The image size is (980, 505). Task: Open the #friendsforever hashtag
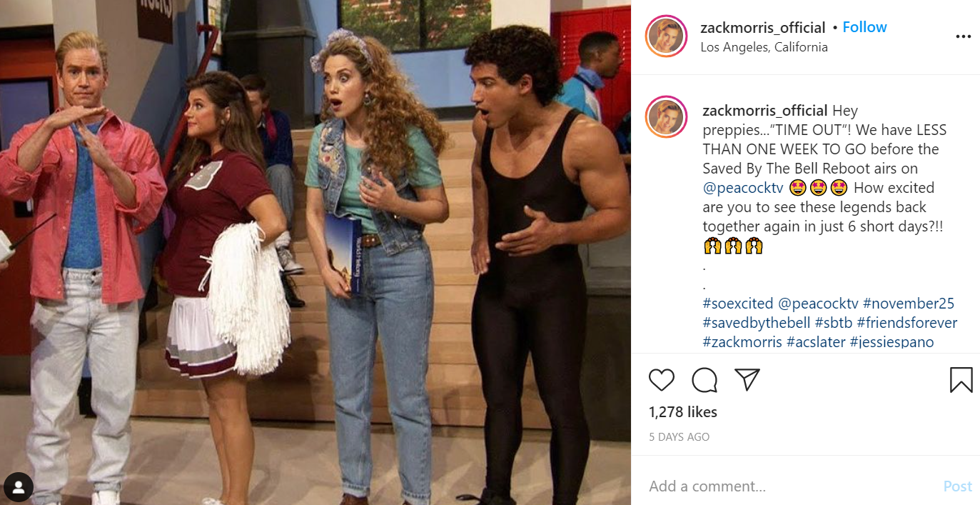point(907,323)
